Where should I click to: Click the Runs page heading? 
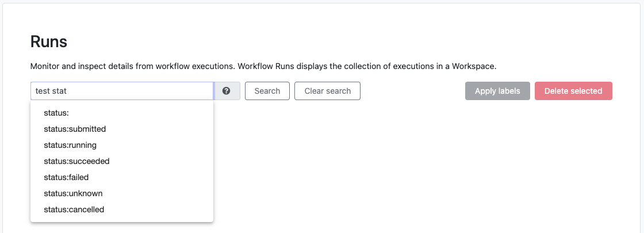pyautogui.click(x=49, y=42)
